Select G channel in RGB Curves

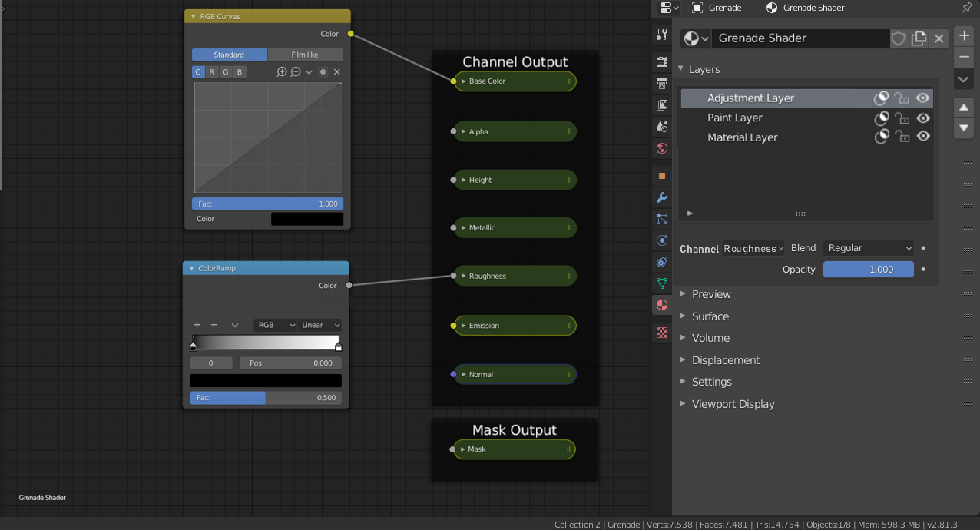point(226,71)
